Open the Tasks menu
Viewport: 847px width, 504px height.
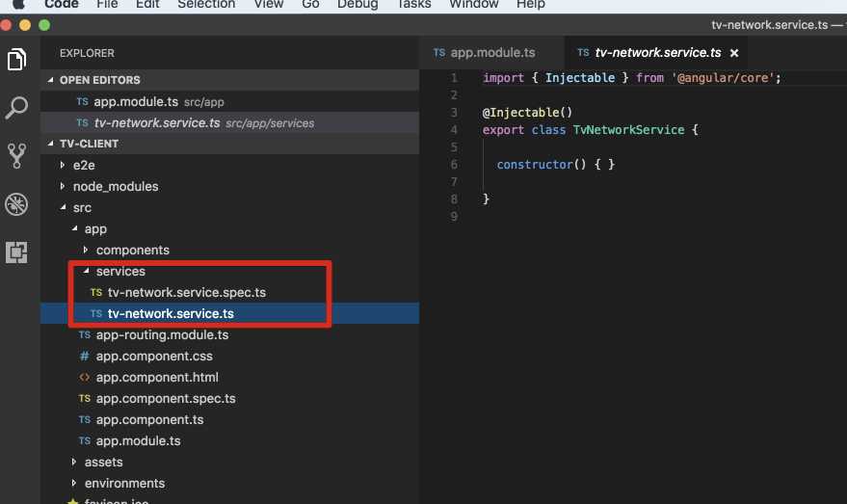coord(413,4)
